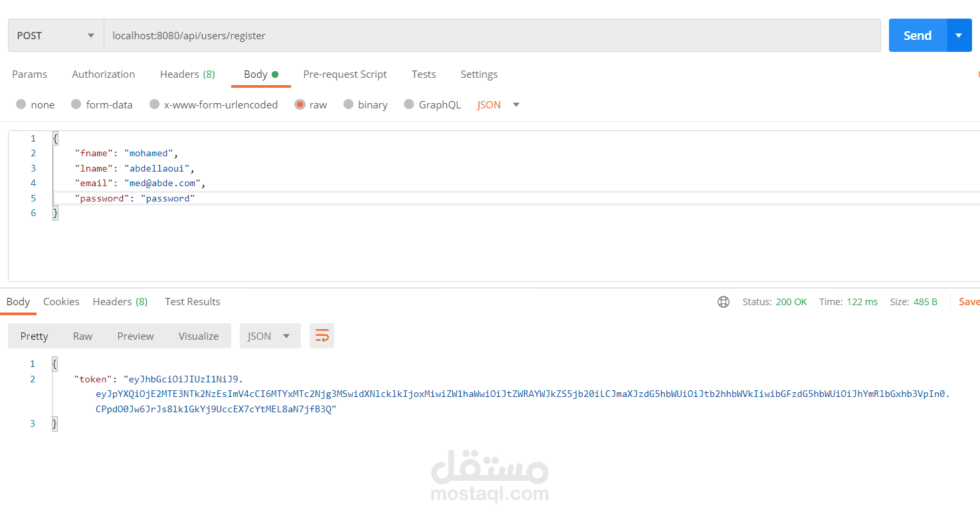Viewport: 980px width, 514px height.
Task: Switch to the Tests tab
Action: pos(423,74)
